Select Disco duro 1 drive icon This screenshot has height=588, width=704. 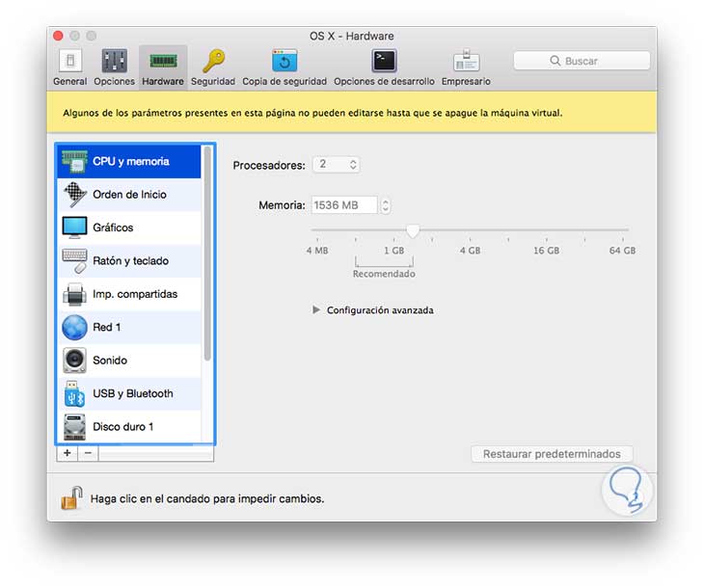pyautogui.click(x=74, y=427)
